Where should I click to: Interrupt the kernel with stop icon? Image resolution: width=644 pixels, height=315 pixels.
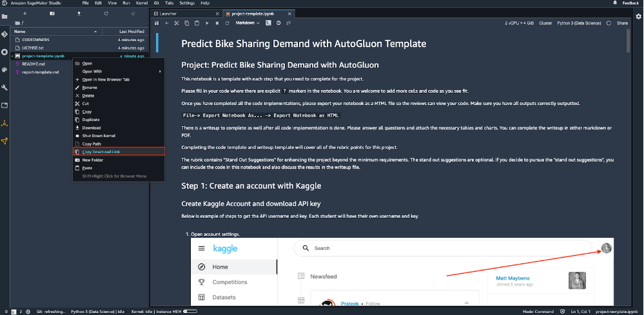(x=217, y=23)
